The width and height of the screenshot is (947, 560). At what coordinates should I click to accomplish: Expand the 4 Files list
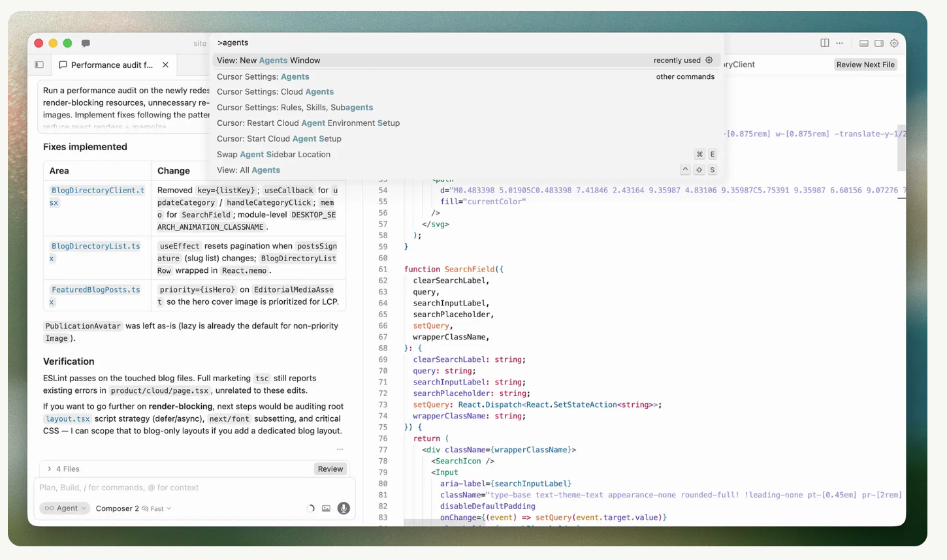[63, 469]
